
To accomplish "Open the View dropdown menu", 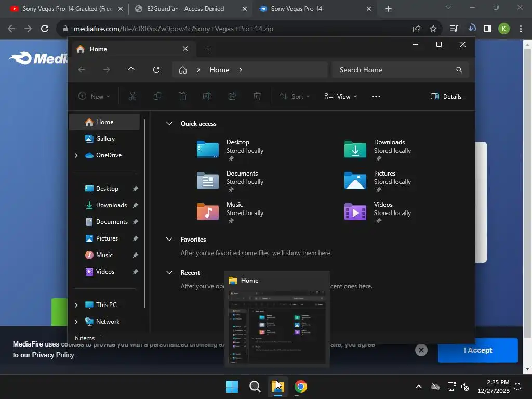I will coord(341,96).
